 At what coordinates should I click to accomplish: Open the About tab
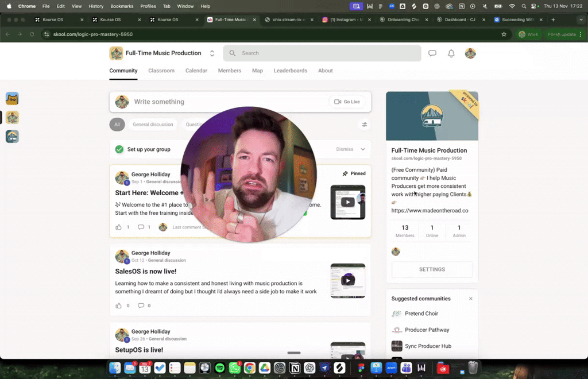pos(325,71)
